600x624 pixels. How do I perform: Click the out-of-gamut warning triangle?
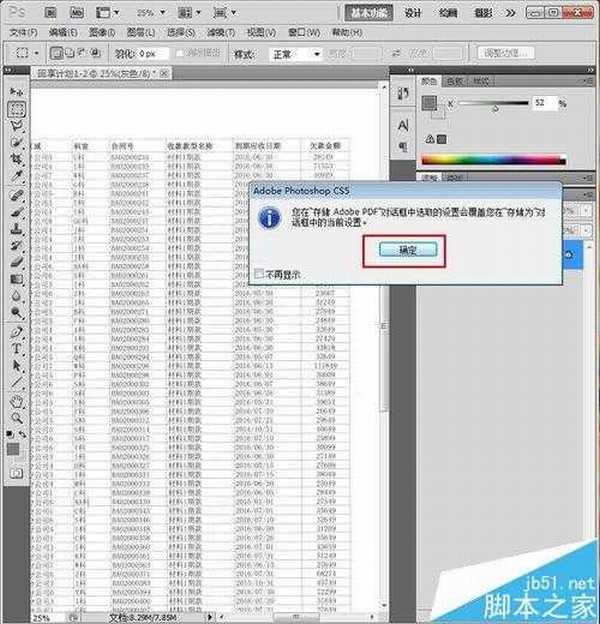tap(430, 139)
